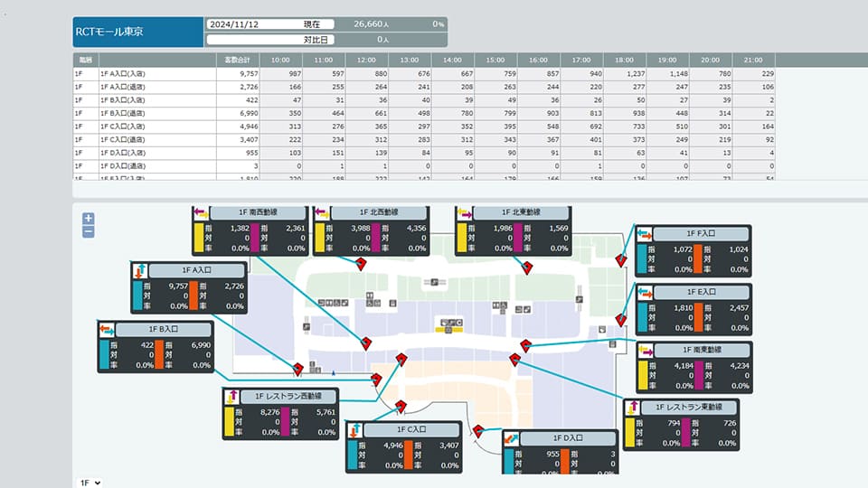This screenshot has width=868, height=488.
Task: Click the map zoom-in plus button
Action: pyautogui.click(x=88, y=218)
